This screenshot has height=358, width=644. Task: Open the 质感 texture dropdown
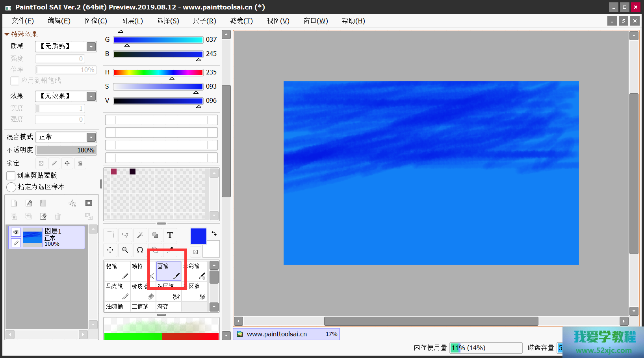(91, 46)
